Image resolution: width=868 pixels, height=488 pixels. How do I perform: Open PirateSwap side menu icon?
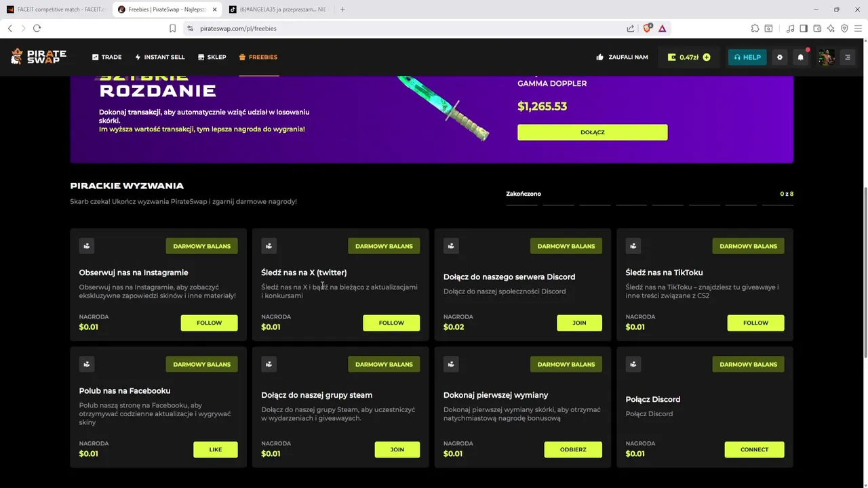(x=847, y=57)
